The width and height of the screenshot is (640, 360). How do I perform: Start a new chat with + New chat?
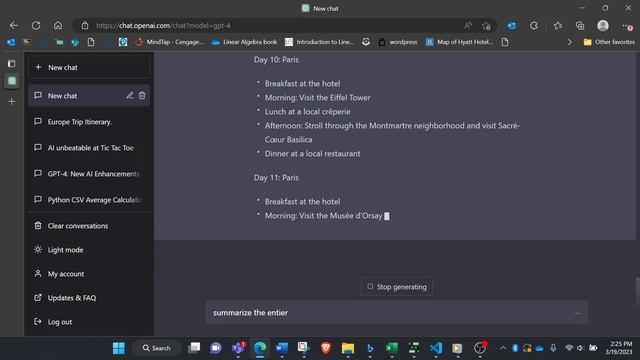coord(89,67)
